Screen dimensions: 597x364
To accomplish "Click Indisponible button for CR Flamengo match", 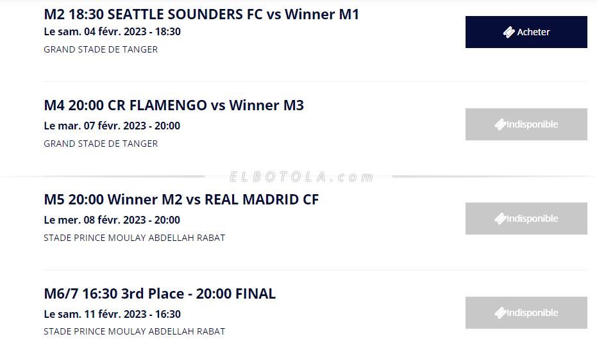I will (x=526, y=124).
